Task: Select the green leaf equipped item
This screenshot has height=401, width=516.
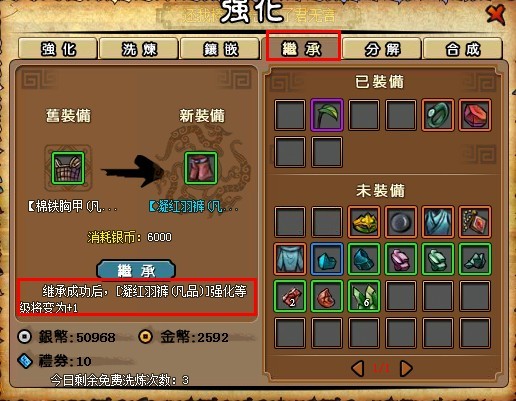Action: pos(327,115)
